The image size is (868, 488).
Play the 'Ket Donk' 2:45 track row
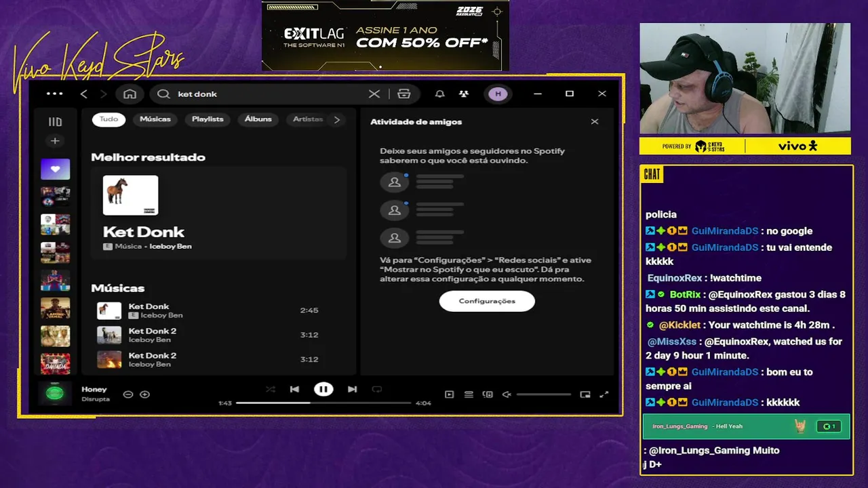[x=218, y=310]
